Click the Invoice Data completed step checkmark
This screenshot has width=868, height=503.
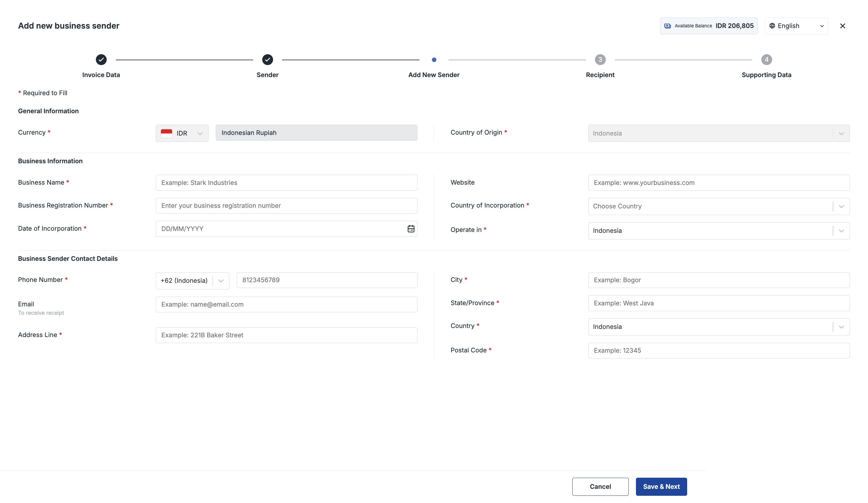point(101,60)
